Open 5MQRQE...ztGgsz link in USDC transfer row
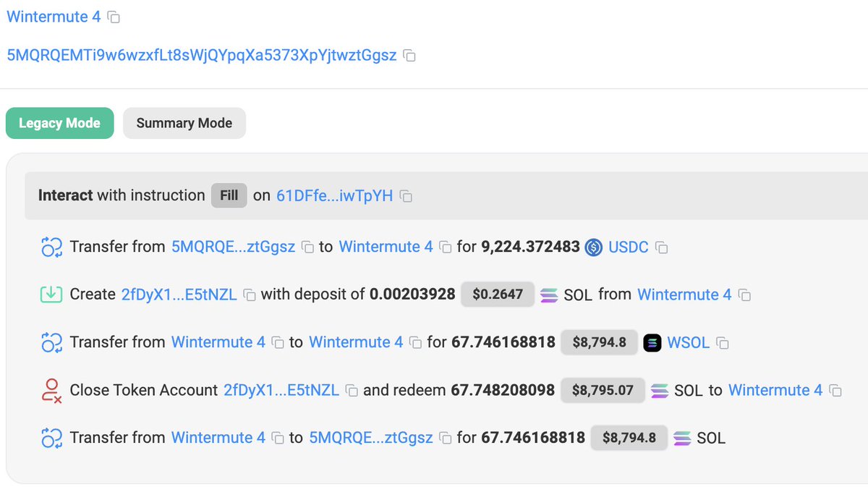The image size is (868, 487). pos(233,247)
